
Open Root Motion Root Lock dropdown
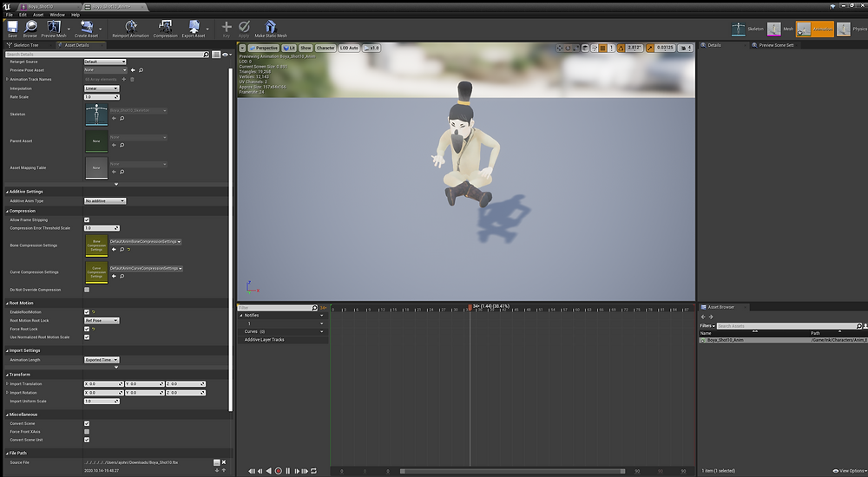click(102, 320)
